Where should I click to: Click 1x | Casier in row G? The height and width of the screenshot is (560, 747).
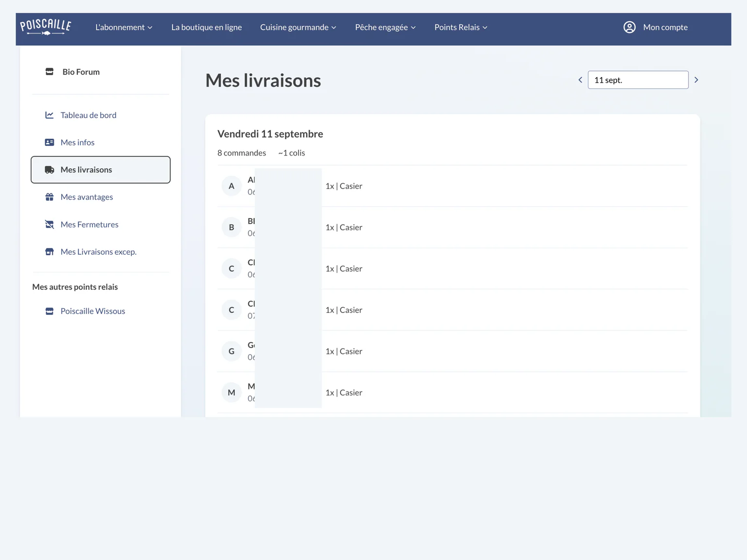pos(344,351)
